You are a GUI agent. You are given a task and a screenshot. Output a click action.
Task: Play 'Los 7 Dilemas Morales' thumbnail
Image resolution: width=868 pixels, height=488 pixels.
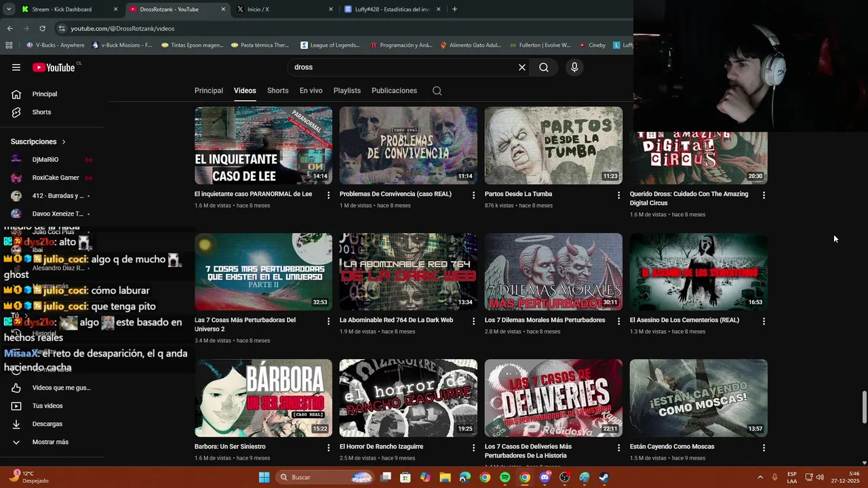tap(553, 272)
